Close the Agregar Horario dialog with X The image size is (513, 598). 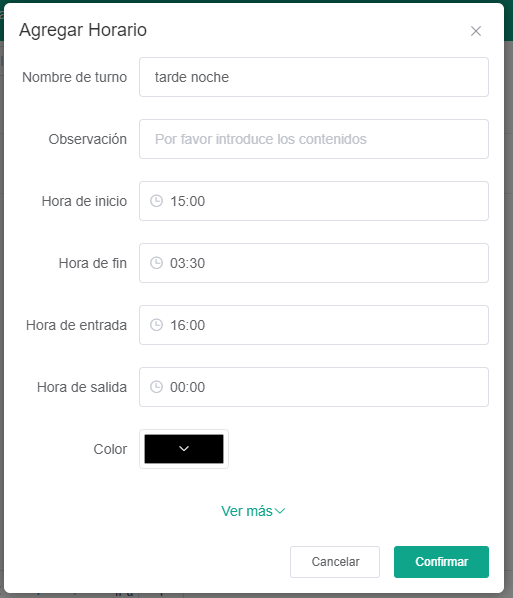pyautogui.click(x=476, y=31)
